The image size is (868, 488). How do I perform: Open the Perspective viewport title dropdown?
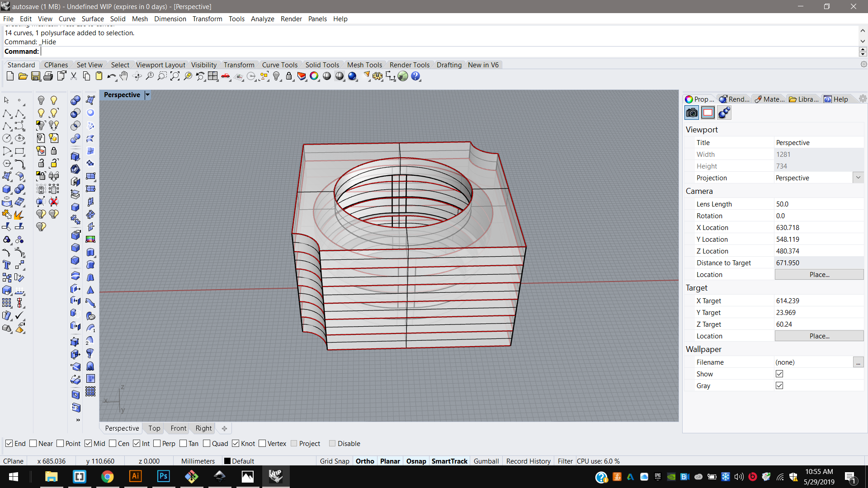(x=147, y=95)
